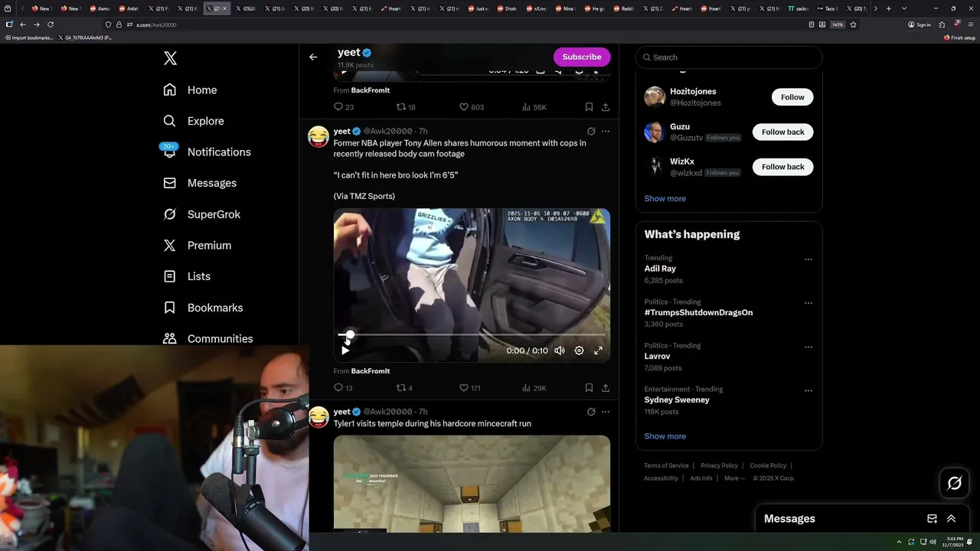Viewport: 980px width, 551px height.
Task: Repost the post with 18 reposts
Action: click(x=406, y=107)
